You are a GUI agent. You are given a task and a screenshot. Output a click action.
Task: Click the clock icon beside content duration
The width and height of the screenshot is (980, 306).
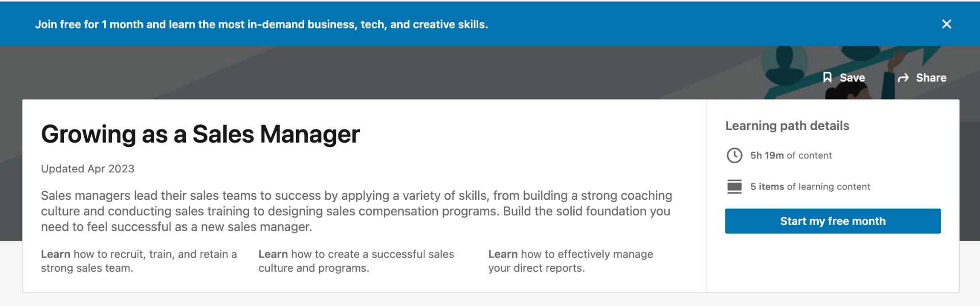coord(735,156)
